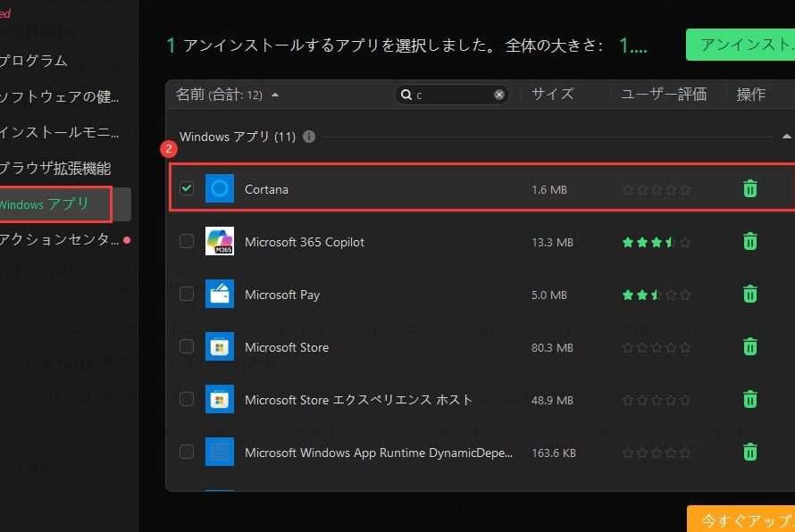Click the Microsoft 365 Copilot app icon
This screenshot has height=532, width=795.
220,241
